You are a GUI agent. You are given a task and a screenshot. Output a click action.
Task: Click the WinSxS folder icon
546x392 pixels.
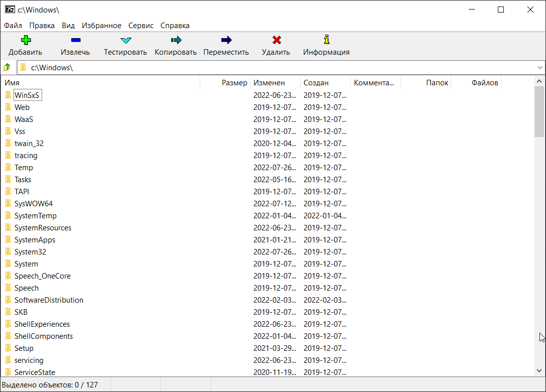point(9,95)
